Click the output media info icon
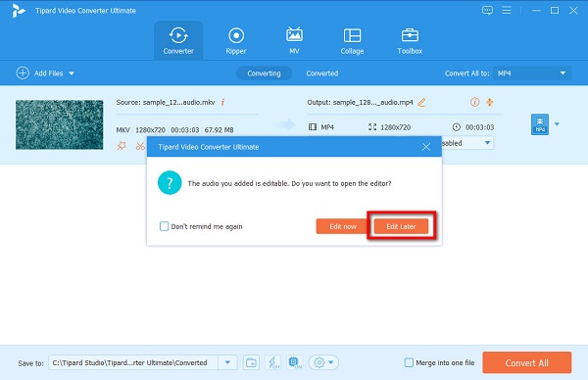 pyautogui.click(x=474, y=102)
